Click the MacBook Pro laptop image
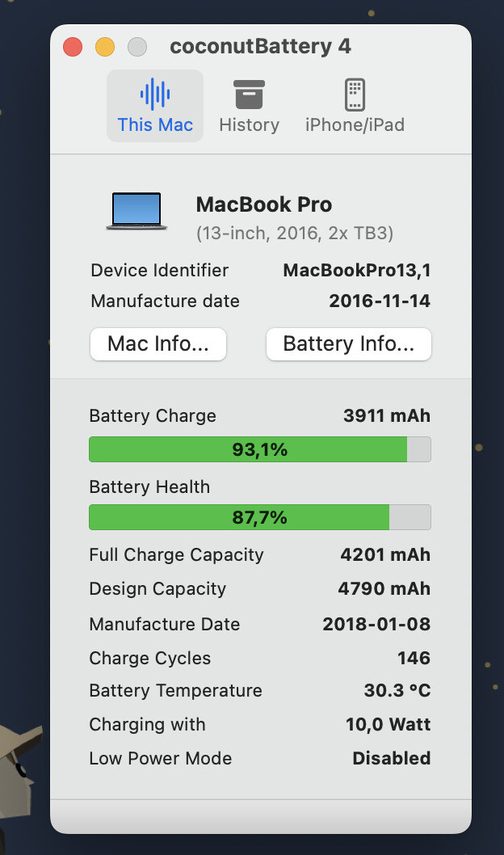The width and height of the screenshot is (504, 855). 136,211
